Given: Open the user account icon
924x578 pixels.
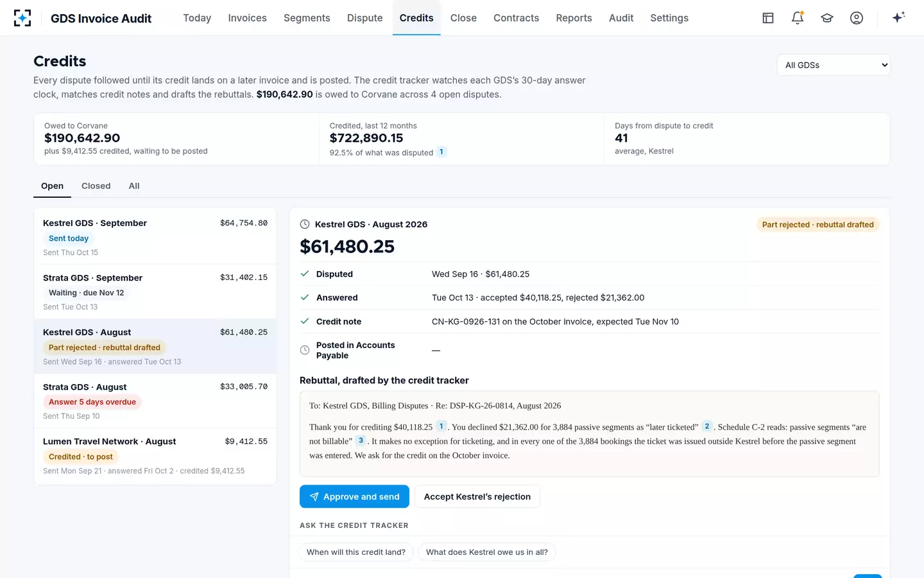Looking at the screenshot, I should coord(857,18).
